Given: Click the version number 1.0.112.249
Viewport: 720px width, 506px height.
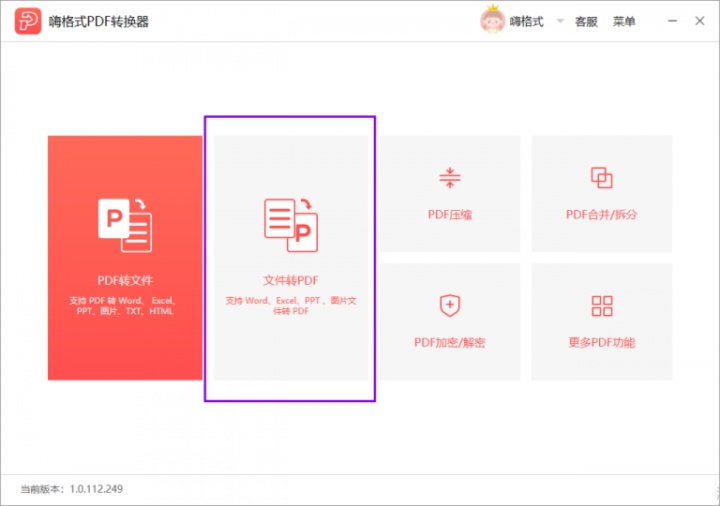Looking at the screenshot, I should point(96,489).
